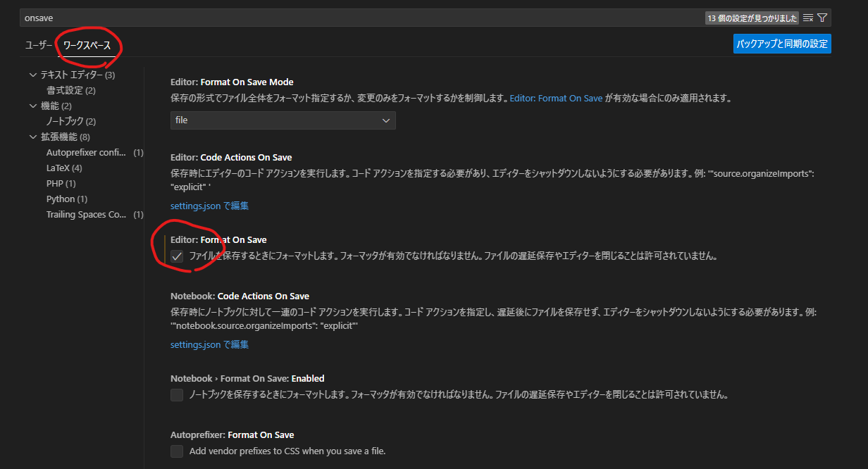Viewport: 868px width, 469px height.
Task: Enable Autoprefixer Format On Save checkbox
Action: click(177, 451)
